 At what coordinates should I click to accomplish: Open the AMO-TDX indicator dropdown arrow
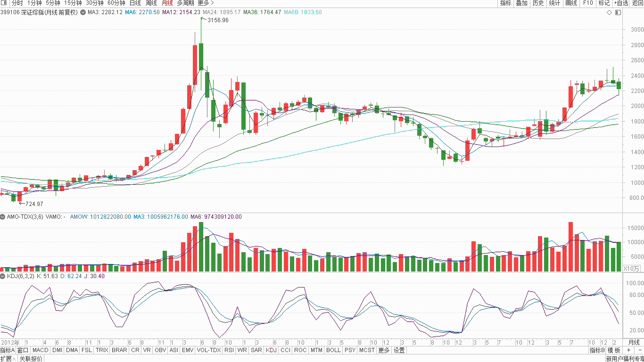3,217
